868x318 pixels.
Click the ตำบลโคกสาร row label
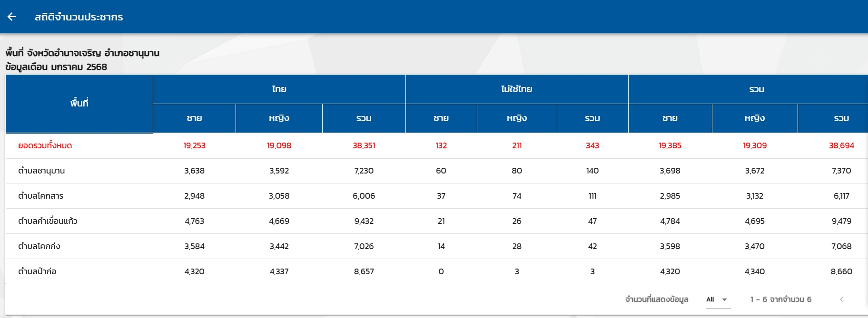[x=40, y=196]
